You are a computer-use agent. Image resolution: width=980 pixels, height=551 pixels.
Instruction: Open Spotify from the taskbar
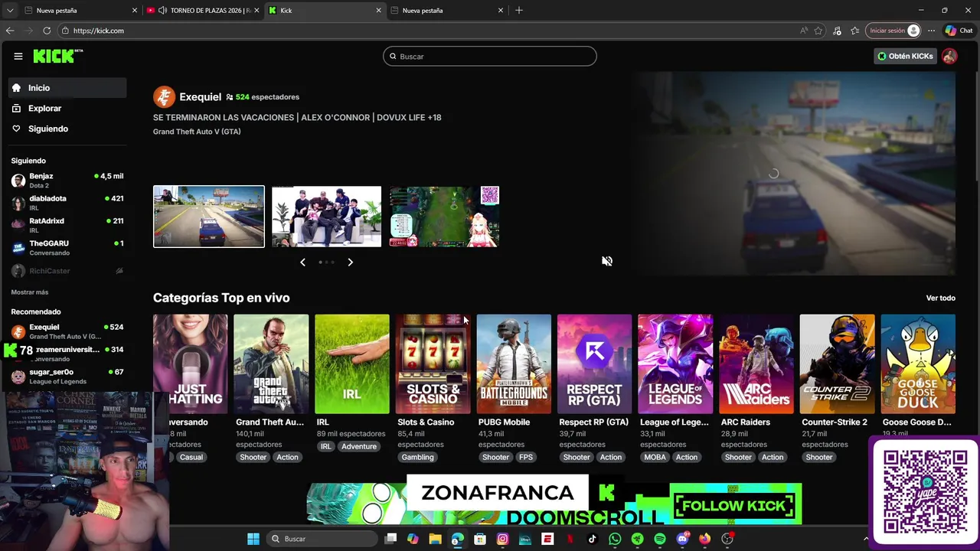click(x=660, y=539)
